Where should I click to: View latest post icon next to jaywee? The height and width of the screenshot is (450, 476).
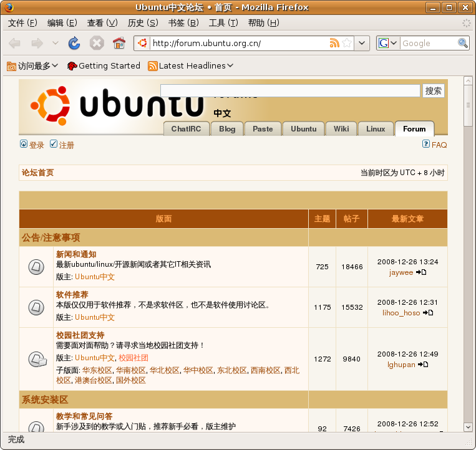pyautogui.click(x=421, y=272)
